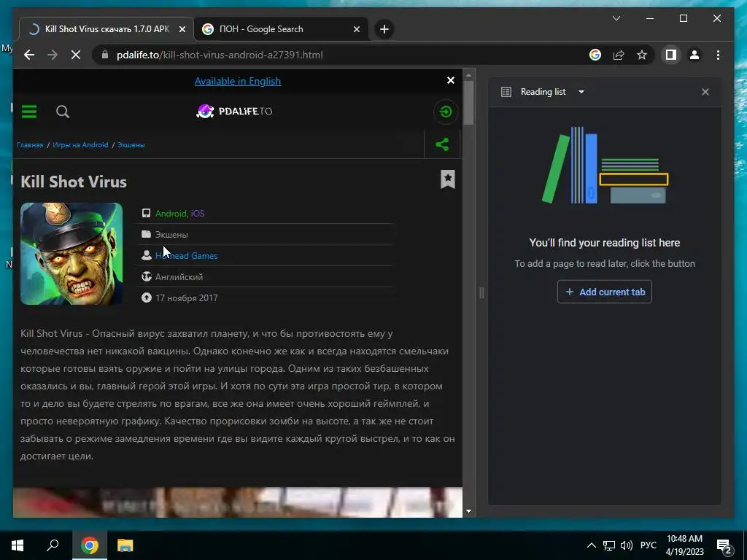747x560 pixels.
Task: Show hidden system tray icons
Action: click(591, 545)
